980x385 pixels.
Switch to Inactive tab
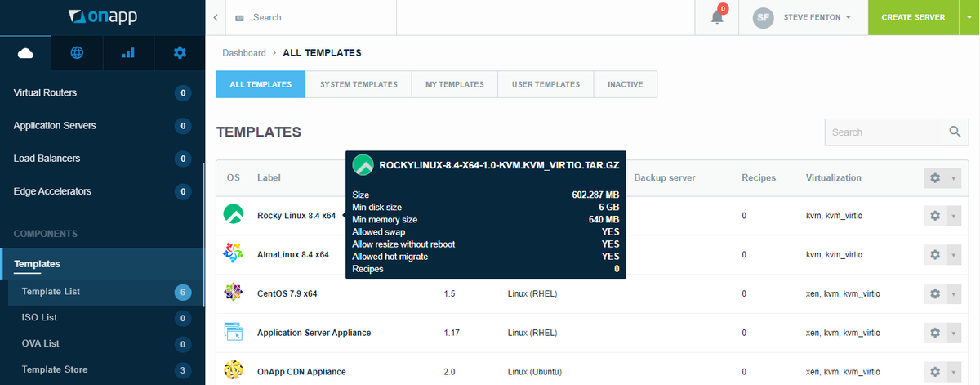click(625, 84)
